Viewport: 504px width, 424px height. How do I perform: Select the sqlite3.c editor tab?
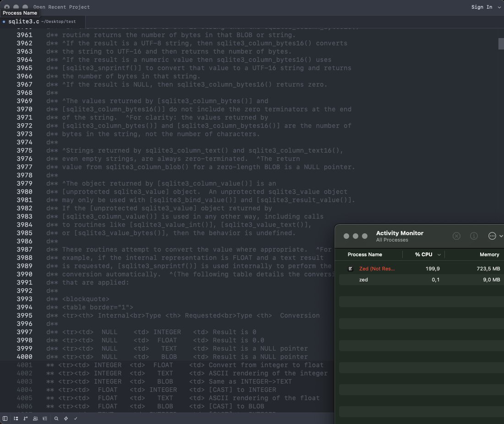click(x=43, y=22)
